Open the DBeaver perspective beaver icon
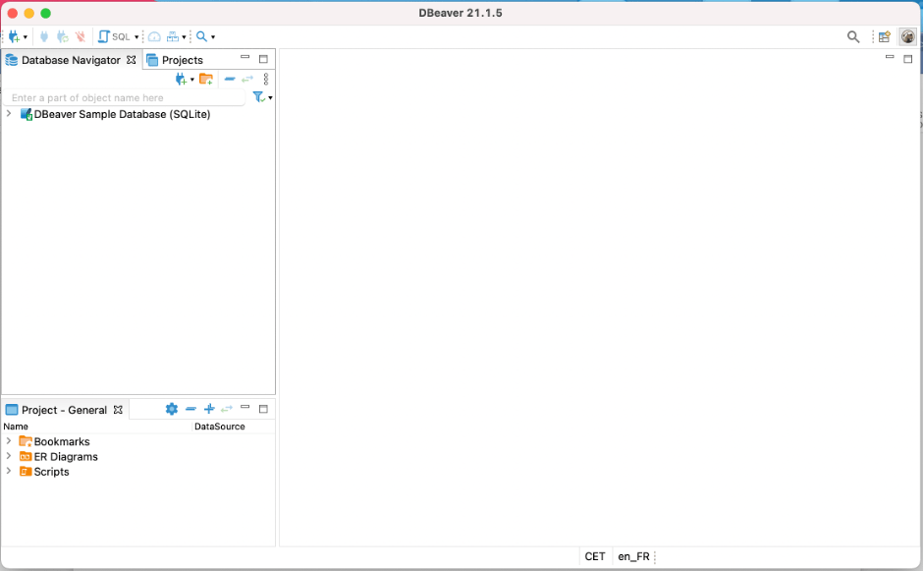Viewport: 924px width, 571px height. tap(907, 36)
